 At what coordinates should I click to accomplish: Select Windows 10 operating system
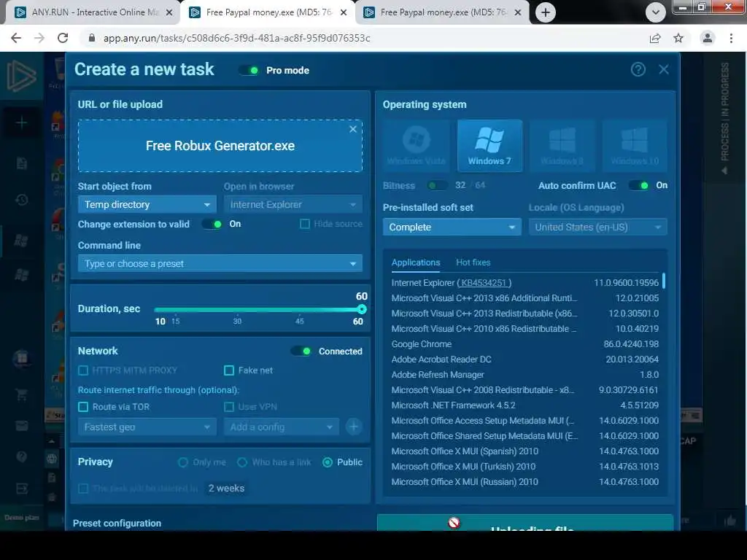[x=635, y=146]
